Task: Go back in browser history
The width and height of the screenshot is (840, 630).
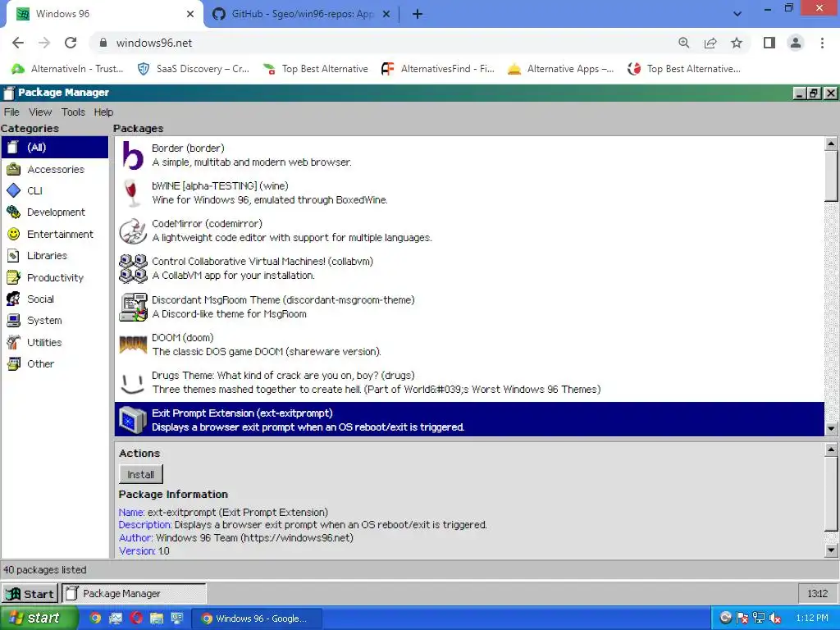Action: (x=18, y=43)
